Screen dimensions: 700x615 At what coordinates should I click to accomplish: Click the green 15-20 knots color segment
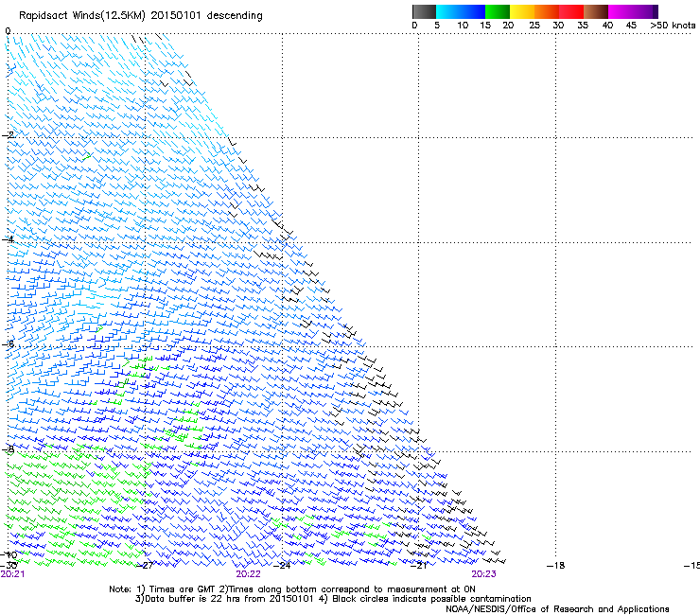[x=498, y=11]
